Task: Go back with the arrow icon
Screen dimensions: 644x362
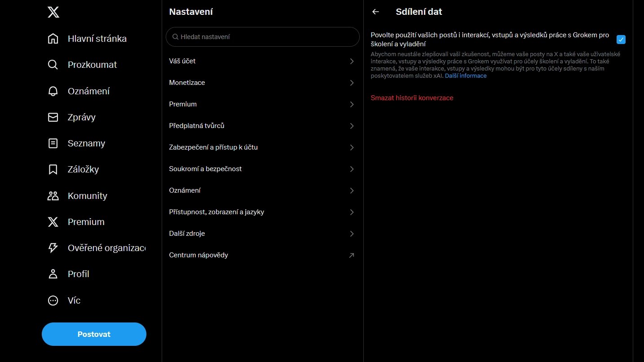Action: click(376, 12)
